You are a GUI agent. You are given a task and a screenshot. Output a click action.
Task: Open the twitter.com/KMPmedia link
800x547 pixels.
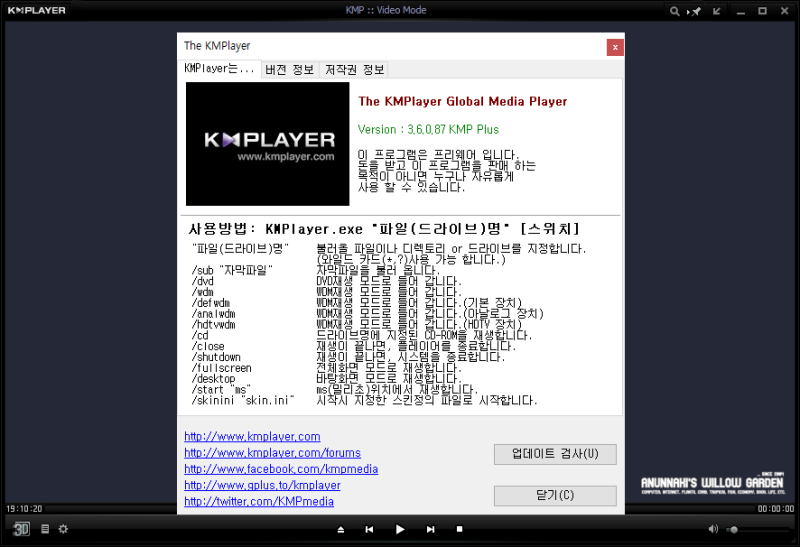point(259,502)
